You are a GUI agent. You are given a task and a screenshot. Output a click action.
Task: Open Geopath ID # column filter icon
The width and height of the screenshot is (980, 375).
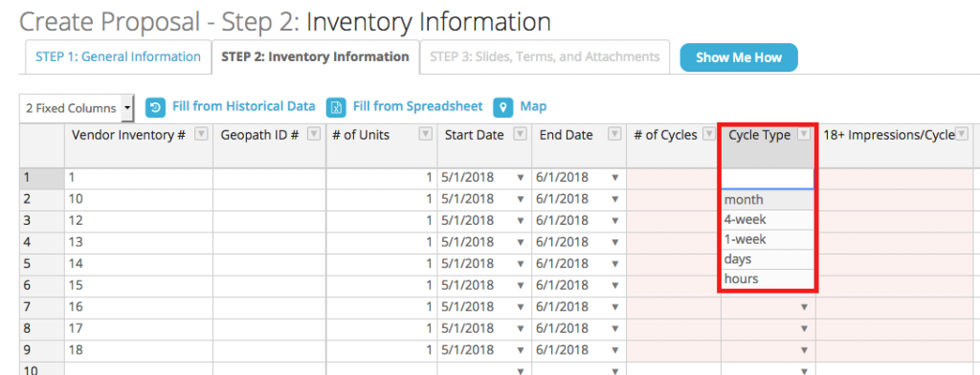point(314,134)
